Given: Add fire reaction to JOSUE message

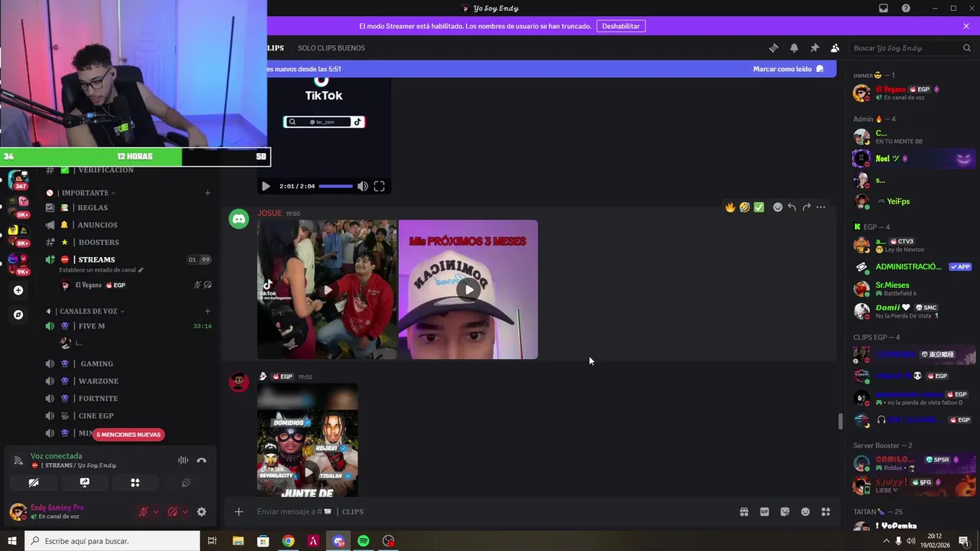Looking at the screenshot, I should (x=730, y=207).
